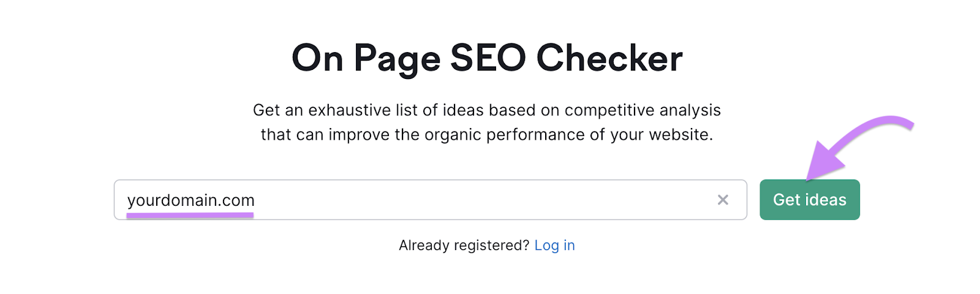Image resolution: width=980 pixels, height=294 pixels.
Task: Clear the domain field with the X icon
Action: coord(723,200)
